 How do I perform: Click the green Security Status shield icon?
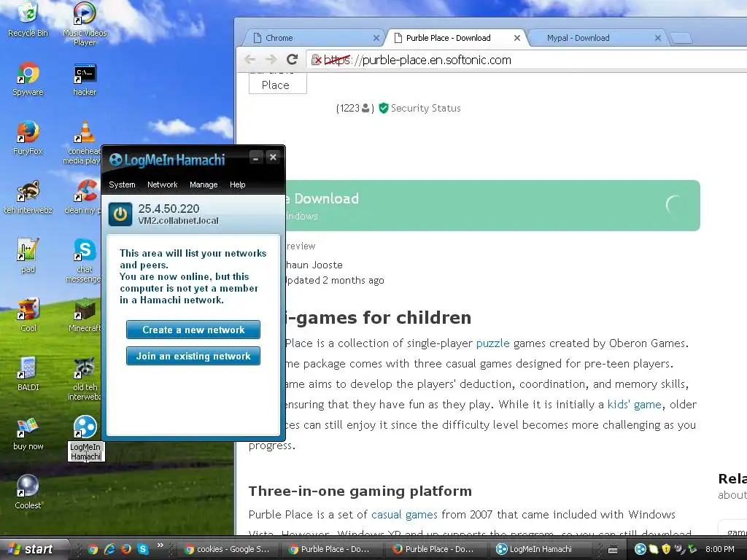[x=384, y=108]
